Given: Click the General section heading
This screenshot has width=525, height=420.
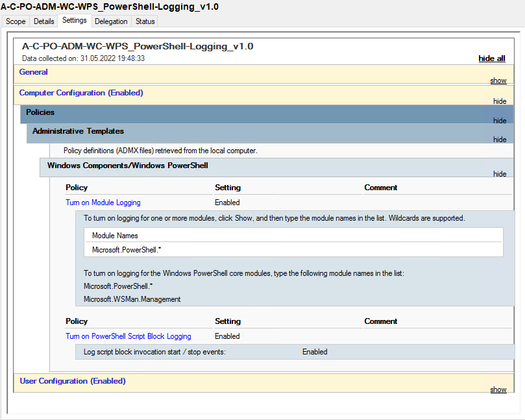Looking at the screenshot, I should click(34, 72).
